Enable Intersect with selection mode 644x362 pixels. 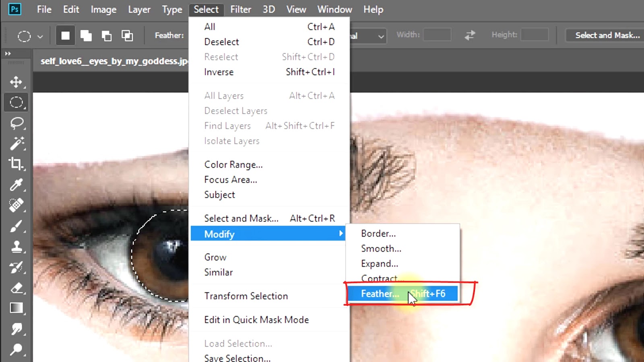point(127,36)
